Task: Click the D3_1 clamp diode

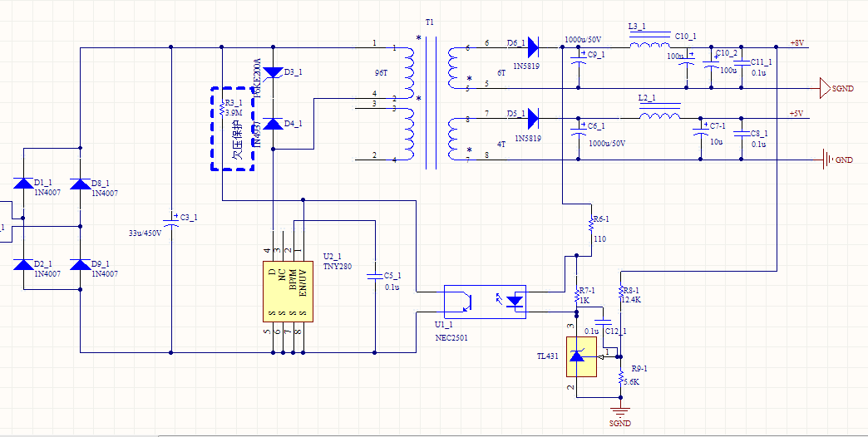Action: (x=274, y=73)
